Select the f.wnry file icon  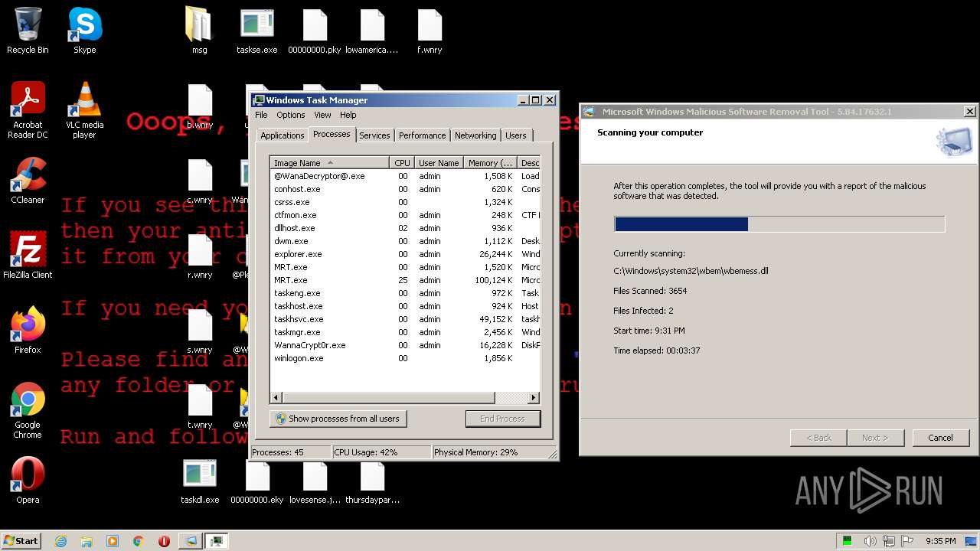pyautogui.click(x=430, y=31)
